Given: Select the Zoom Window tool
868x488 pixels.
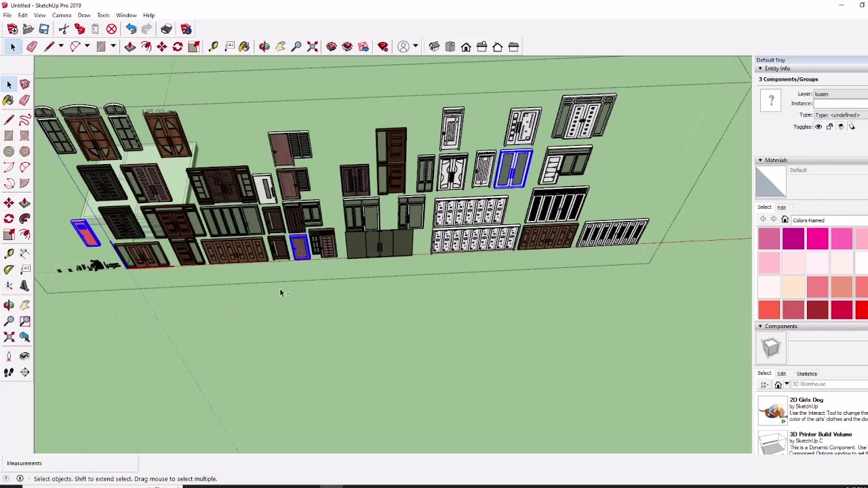Looking at the screenshot, I should point(24,321).
